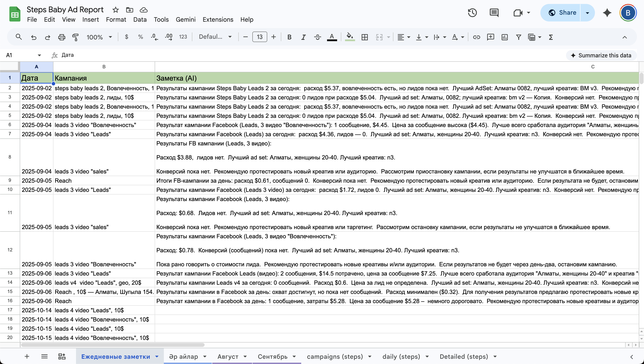This screenshot has height=364, width=644.
Task: Open the Insert menu
Action: click(90, 19)
